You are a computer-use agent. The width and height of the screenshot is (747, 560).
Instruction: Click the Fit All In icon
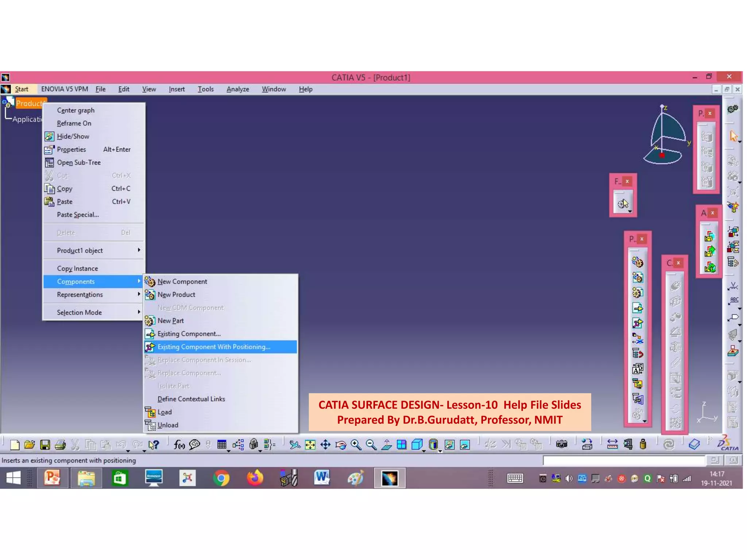click(x=310, y=444)
